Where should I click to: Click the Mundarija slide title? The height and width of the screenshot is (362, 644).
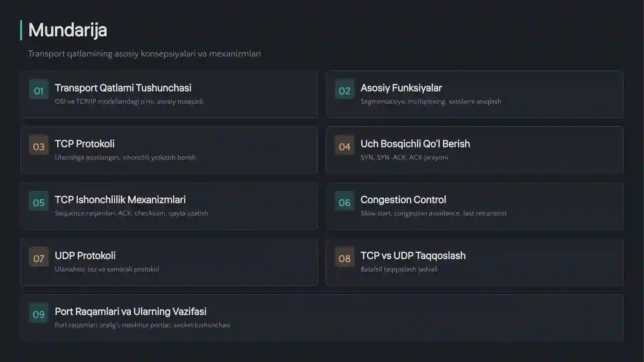(x=68, y=30)
